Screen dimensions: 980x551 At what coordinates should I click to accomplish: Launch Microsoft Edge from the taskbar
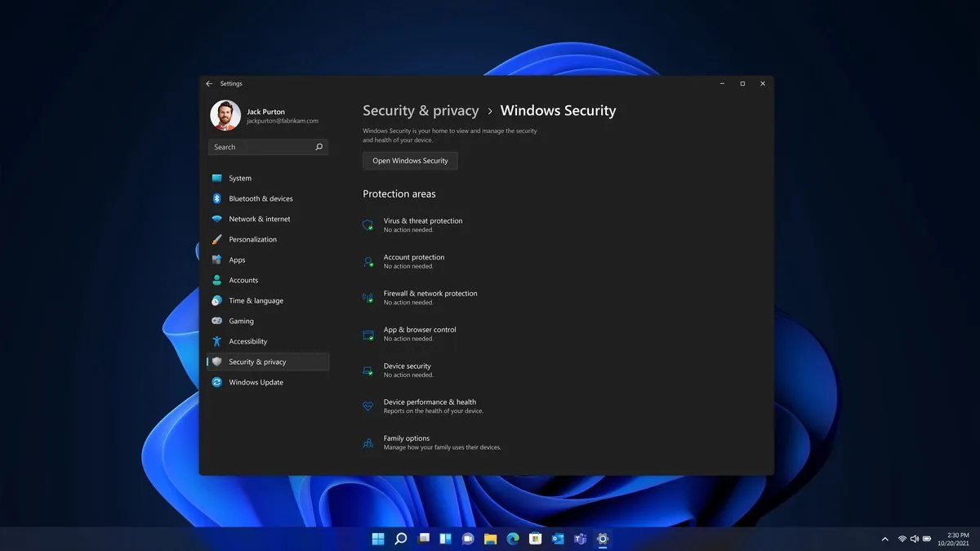pyautogui.click(x=513, y=539)
